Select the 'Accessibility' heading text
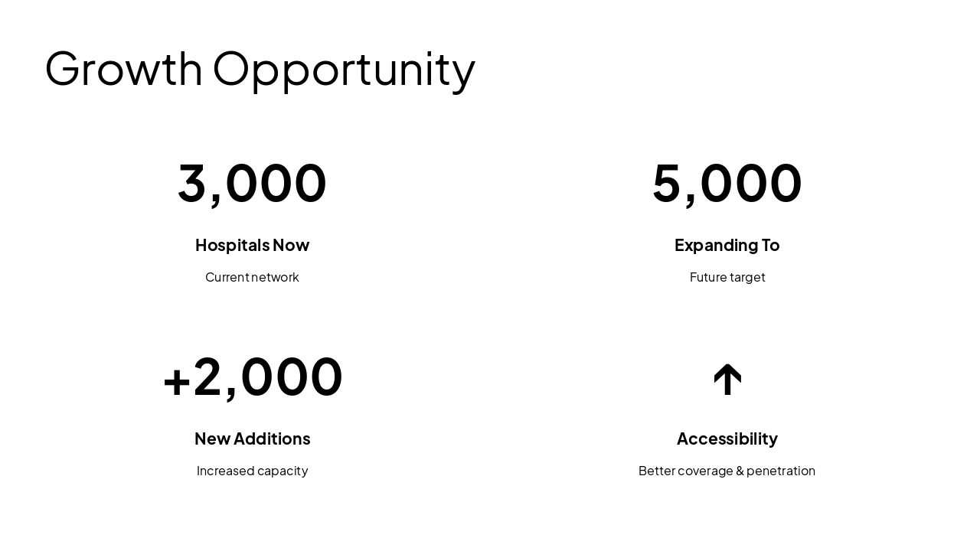The height and width of the screenshot is (551, 980). pyautogui.click(x=727, y=439)
